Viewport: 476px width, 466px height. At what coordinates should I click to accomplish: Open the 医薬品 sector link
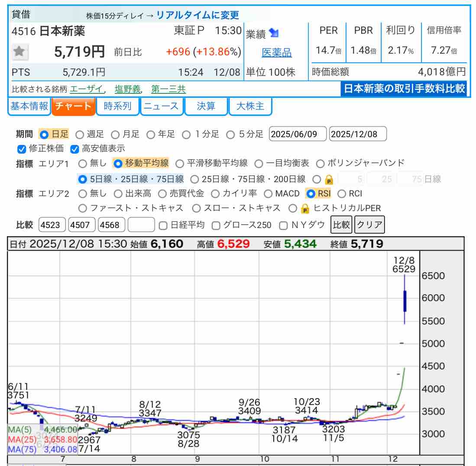tap(277, 53)
